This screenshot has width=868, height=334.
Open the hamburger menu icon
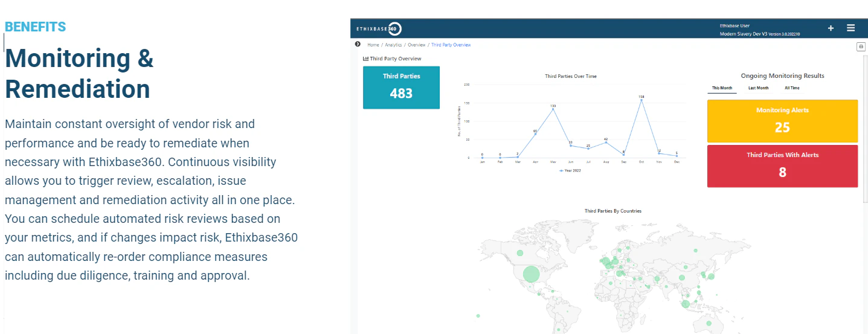tap(850, 28)
